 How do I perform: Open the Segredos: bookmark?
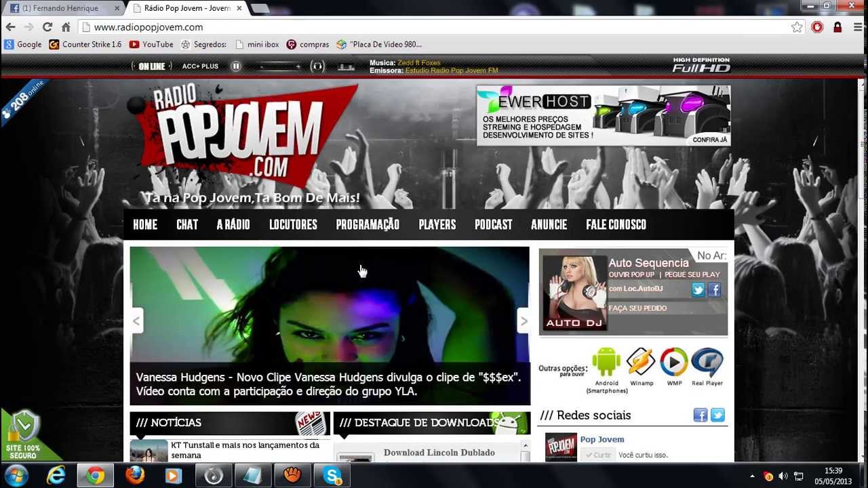click(203, 45)
